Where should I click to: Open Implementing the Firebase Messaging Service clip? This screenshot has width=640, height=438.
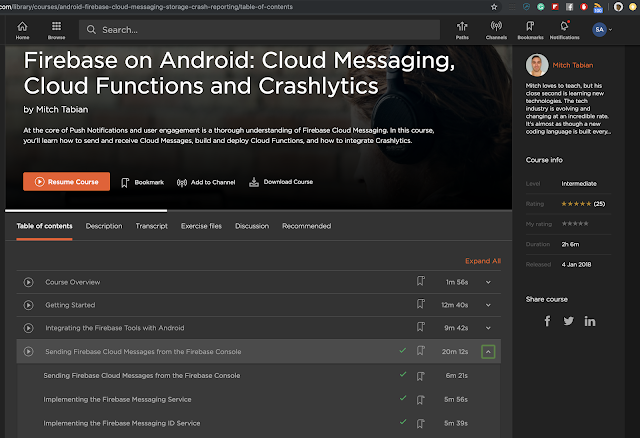(117, 399)
